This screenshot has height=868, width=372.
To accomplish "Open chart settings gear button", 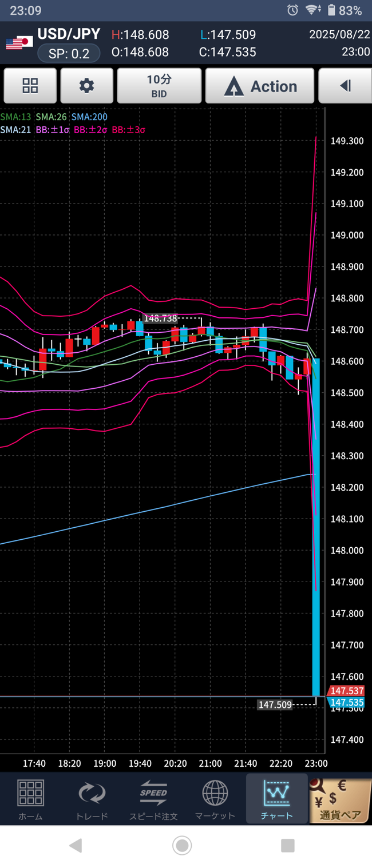I will [86, 86].
